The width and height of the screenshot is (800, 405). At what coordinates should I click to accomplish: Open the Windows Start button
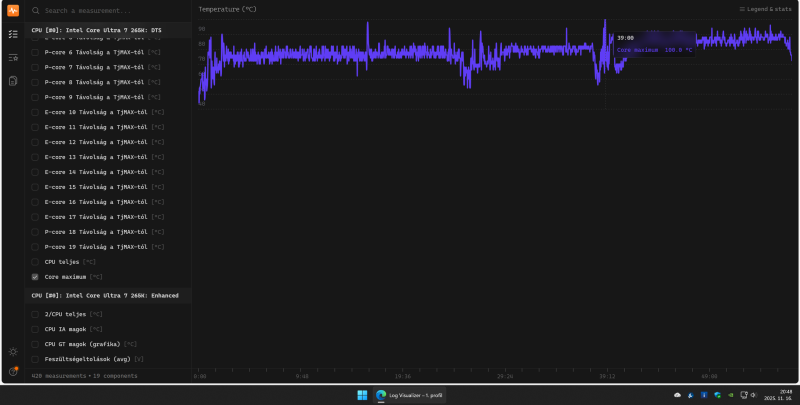362,395
